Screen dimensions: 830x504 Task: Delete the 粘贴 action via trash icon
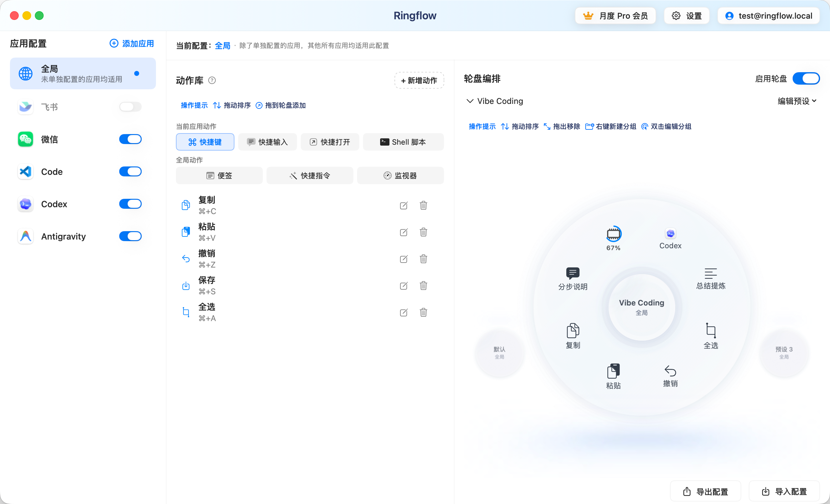423,232
